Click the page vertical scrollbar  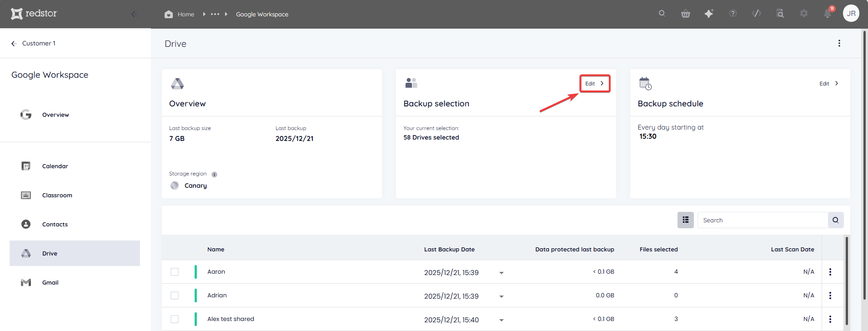pos(864,165)
